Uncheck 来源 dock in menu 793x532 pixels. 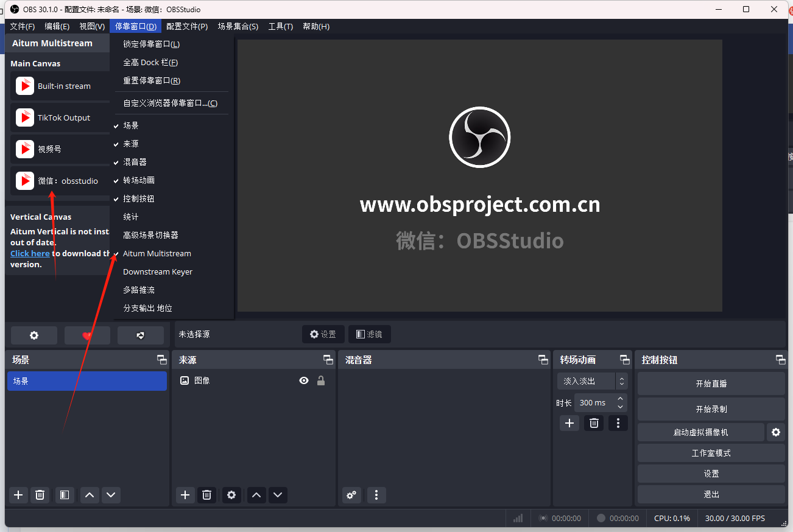172,144
